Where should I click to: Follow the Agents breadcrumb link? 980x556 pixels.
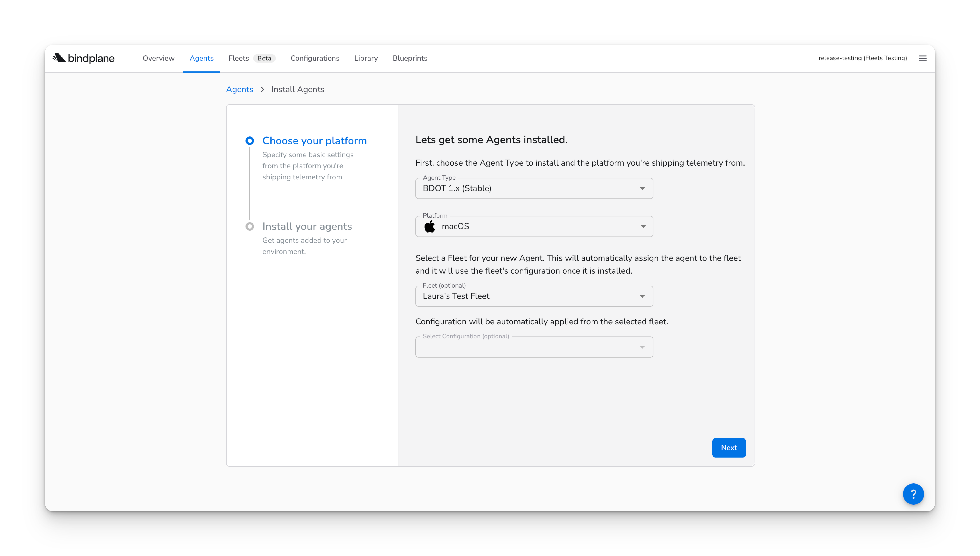pyautogui.click(x=240, y=89)
